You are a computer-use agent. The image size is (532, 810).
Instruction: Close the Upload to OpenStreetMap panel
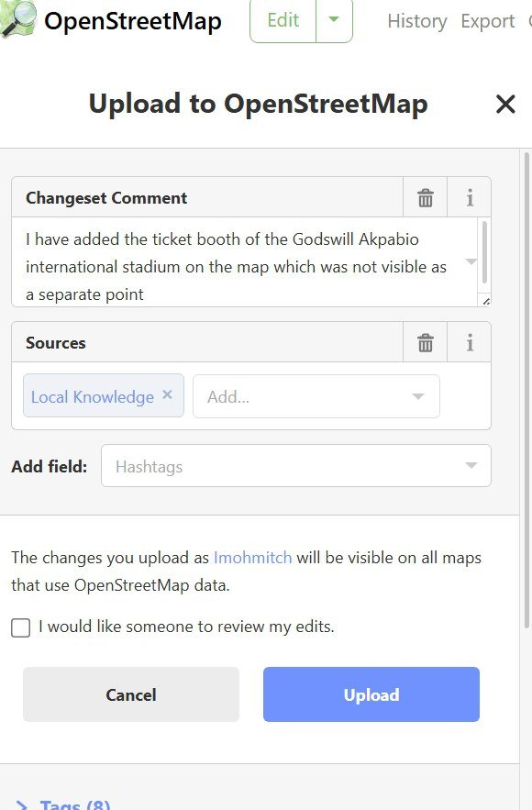(505, 104)
